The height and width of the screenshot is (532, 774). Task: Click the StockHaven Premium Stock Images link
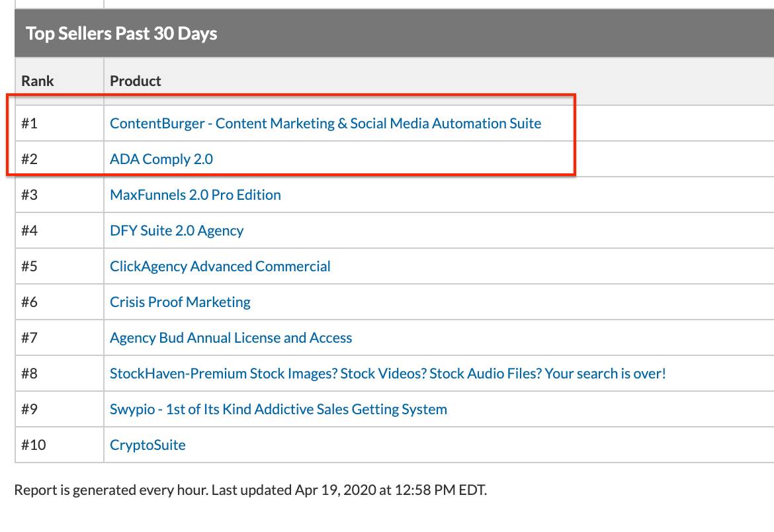pyautogui.click(x=388, y=373)
